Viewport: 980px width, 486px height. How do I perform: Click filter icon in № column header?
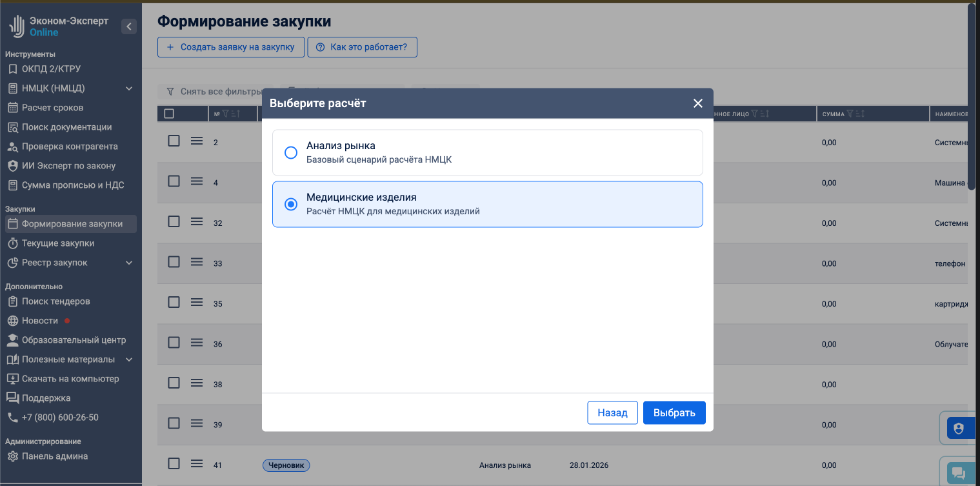pos(226,114)
